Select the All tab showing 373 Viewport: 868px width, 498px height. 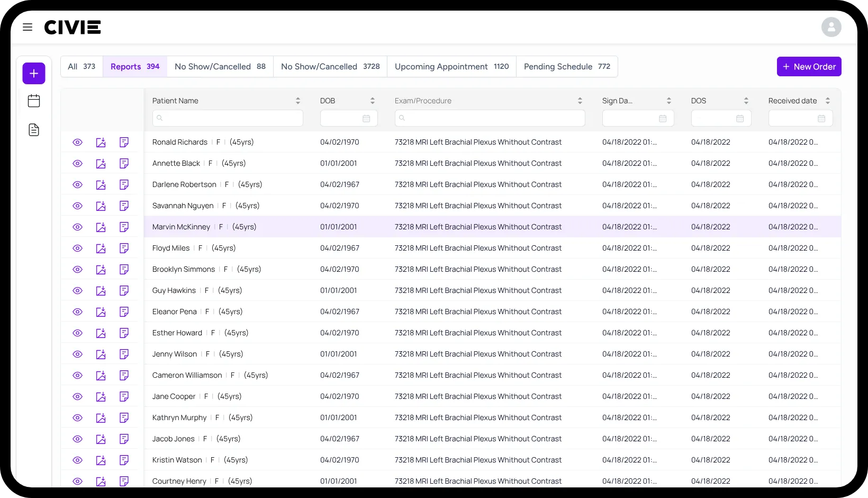pyautogui.click(x=82, y=67)
